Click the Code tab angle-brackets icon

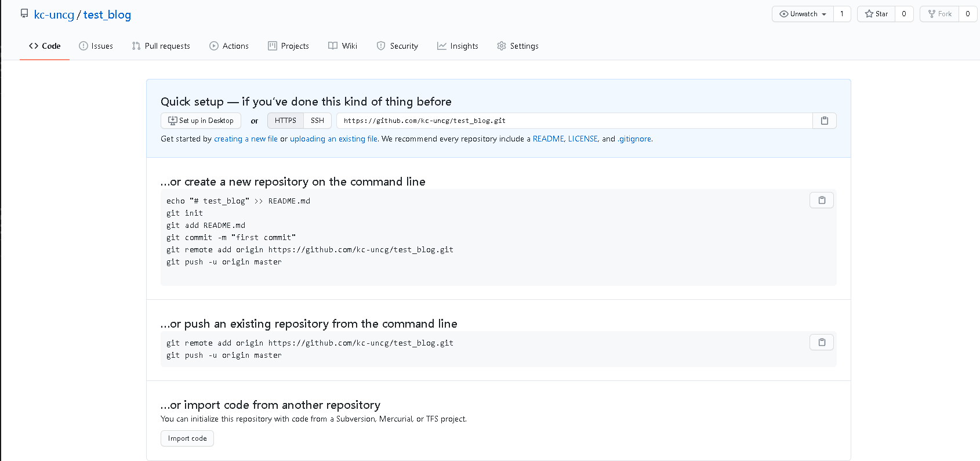click(34, 46)
